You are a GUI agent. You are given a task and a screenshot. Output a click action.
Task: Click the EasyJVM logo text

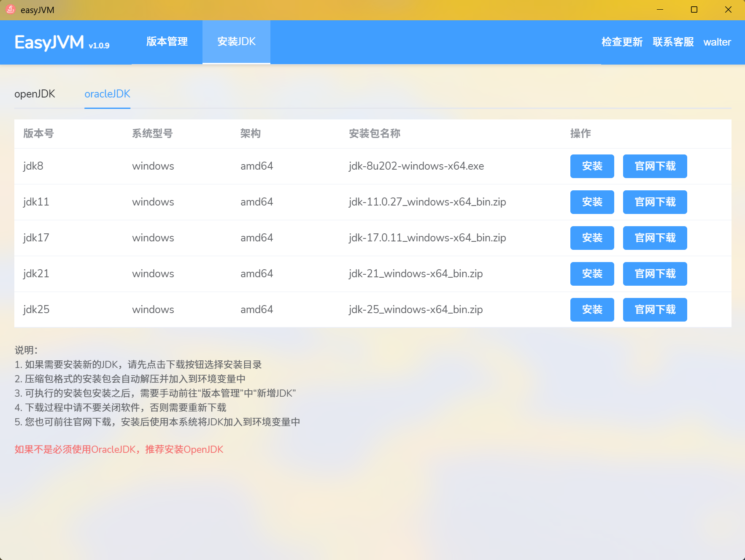point(49,42)
